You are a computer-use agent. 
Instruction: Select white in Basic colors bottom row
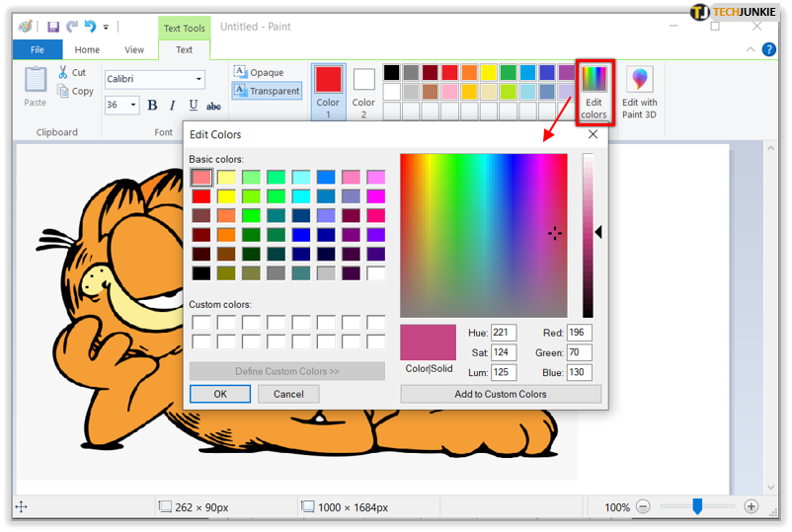point(376,273)
